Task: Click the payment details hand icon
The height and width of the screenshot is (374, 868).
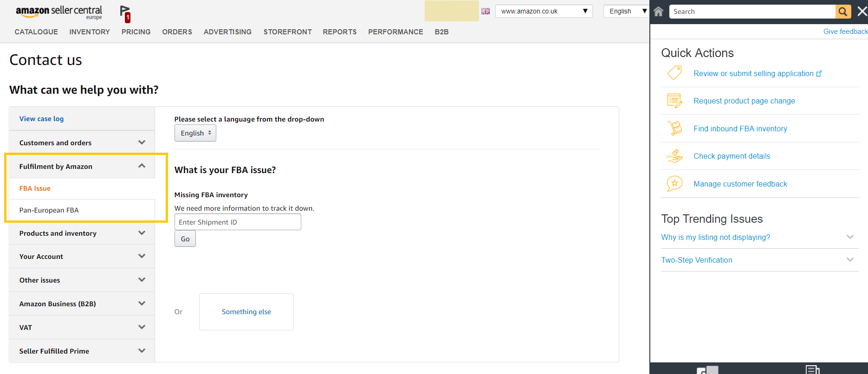Action: [x=674, y=156]
